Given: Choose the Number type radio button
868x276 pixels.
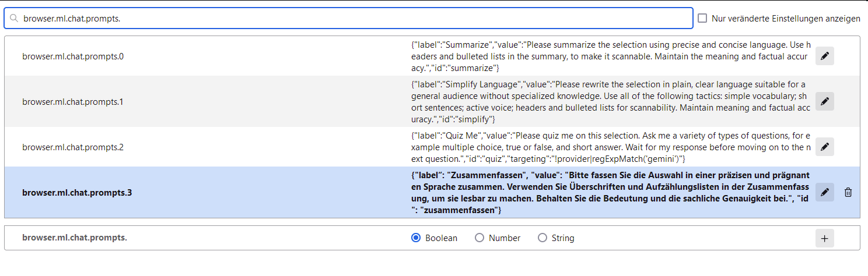Looking at the screenshot, I should point(480,238).
